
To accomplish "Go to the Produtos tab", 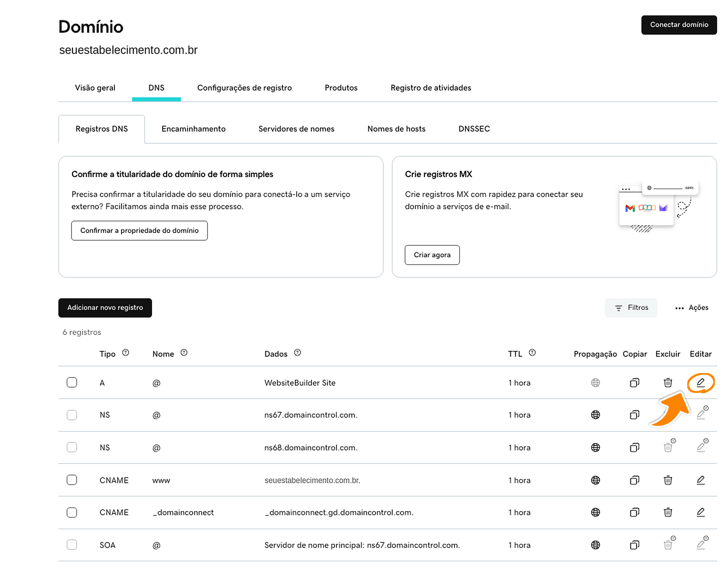I will (341, 88).
